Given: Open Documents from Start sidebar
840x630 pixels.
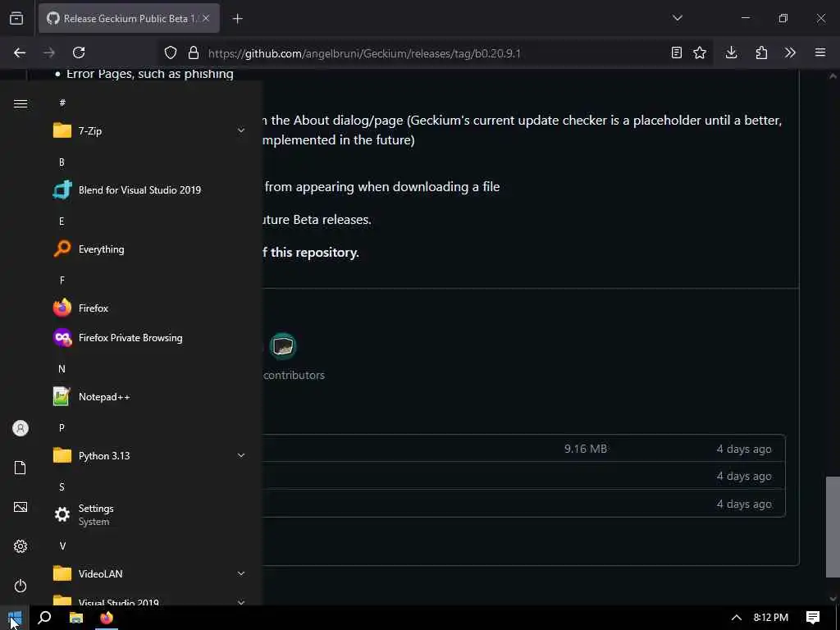Looking at the screenshot, I should point(21,468).
